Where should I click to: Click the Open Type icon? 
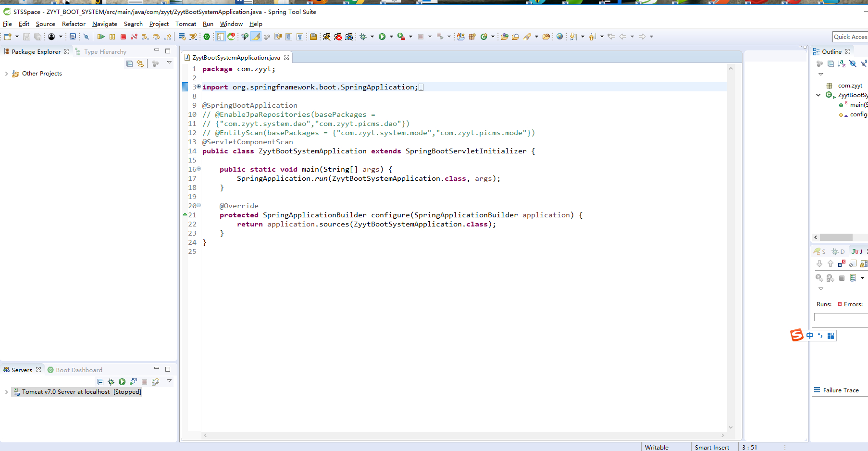click(x=504, y=37)
